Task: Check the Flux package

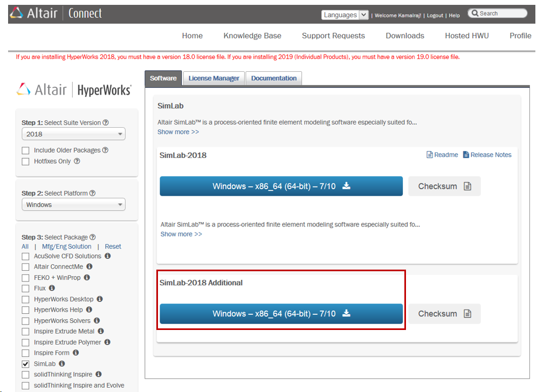Action: pos(26,288)
